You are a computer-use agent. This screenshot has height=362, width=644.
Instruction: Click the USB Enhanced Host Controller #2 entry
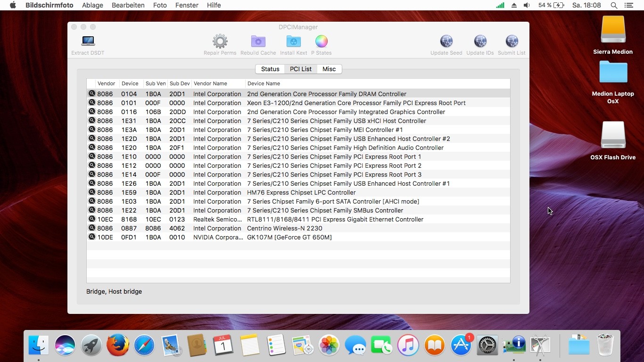point(348,139)
